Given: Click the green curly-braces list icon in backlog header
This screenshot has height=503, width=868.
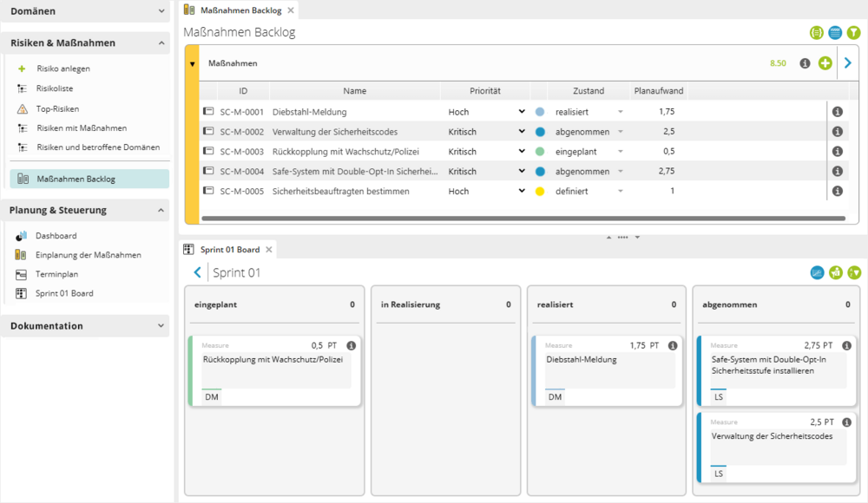Looking at the screenshot, I should point(816,33).
